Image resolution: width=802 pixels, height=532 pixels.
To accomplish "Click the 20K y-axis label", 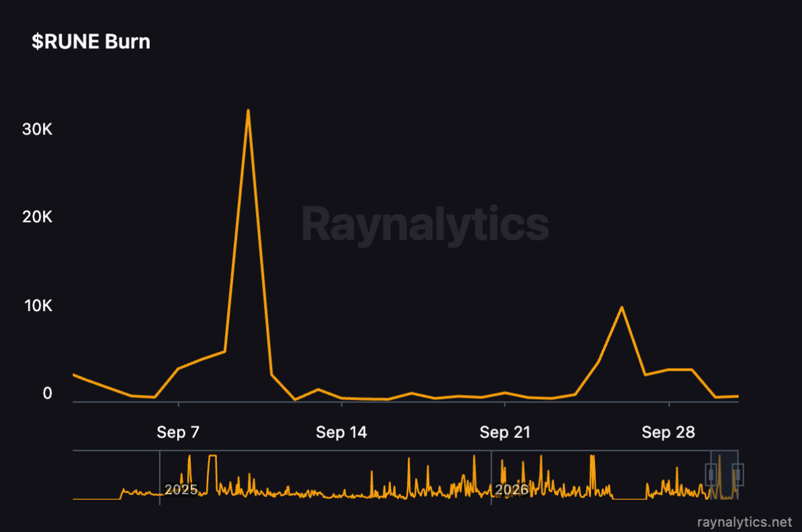I will [37, 217].
